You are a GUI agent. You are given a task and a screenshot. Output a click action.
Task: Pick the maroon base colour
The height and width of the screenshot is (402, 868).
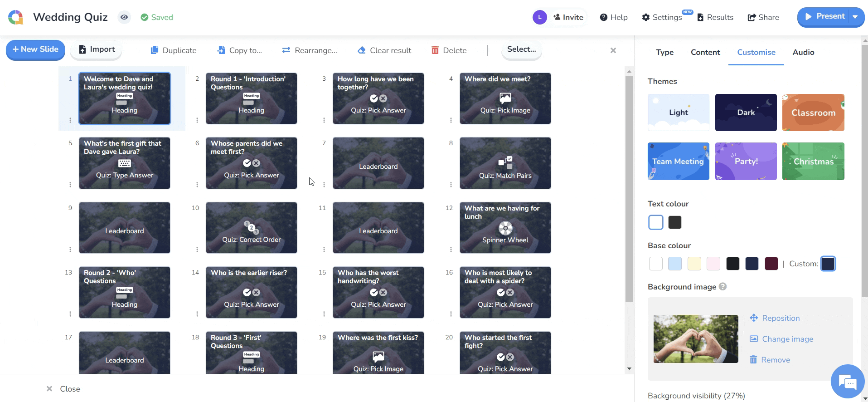771,264
